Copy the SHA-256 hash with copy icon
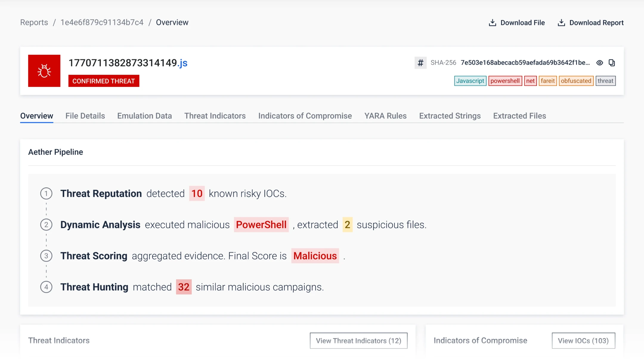The image size is (644, 361). 612,63
